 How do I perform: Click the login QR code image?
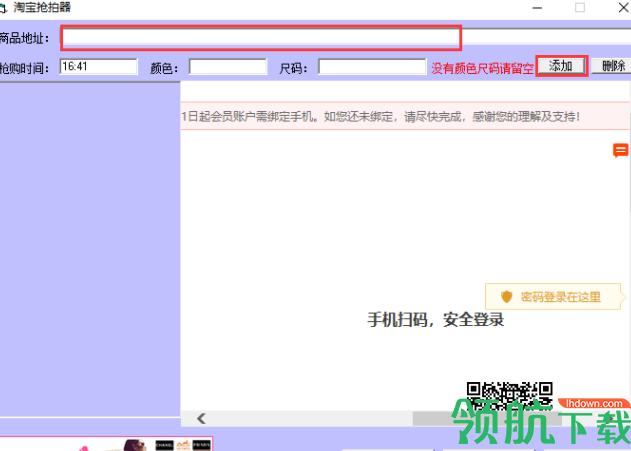[x=509, y=396]
